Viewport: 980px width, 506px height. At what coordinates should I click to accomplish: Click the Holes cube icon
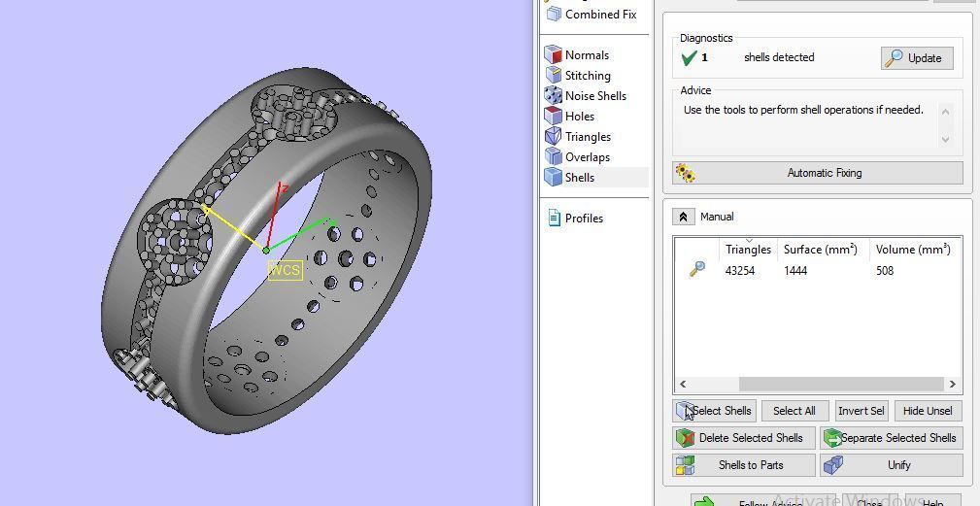point(553,117)
